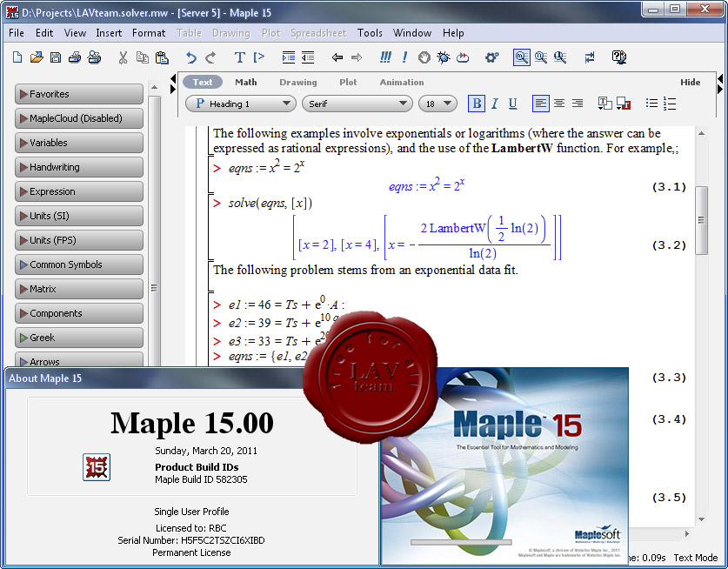
Task: Execute entire worksheet triple exclamation icon
Action: pyautogui.click(x=385, y=57)
